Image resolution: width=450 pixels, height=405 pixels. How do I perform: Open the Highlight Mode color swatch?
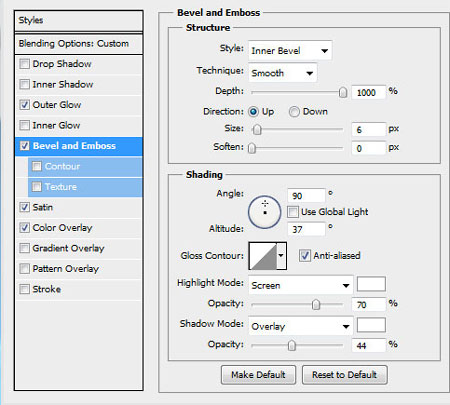coord(371,284)
